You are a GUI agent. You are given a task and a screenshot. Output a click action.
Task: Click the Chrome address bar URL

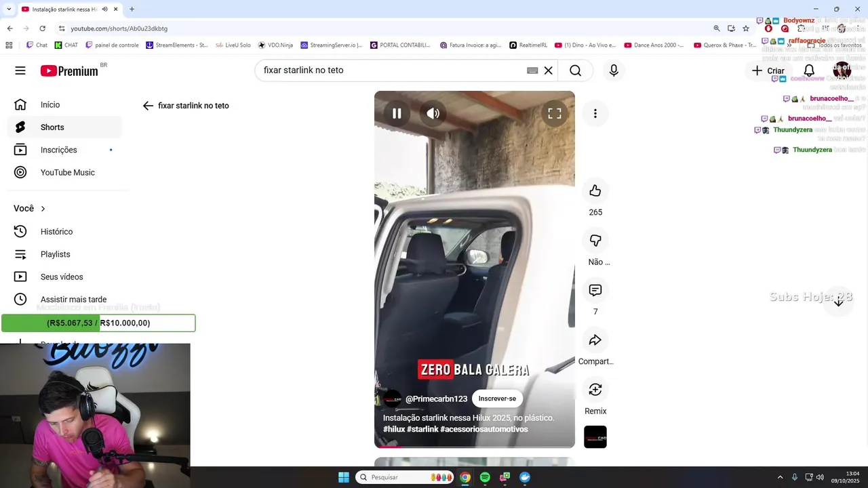119,28
